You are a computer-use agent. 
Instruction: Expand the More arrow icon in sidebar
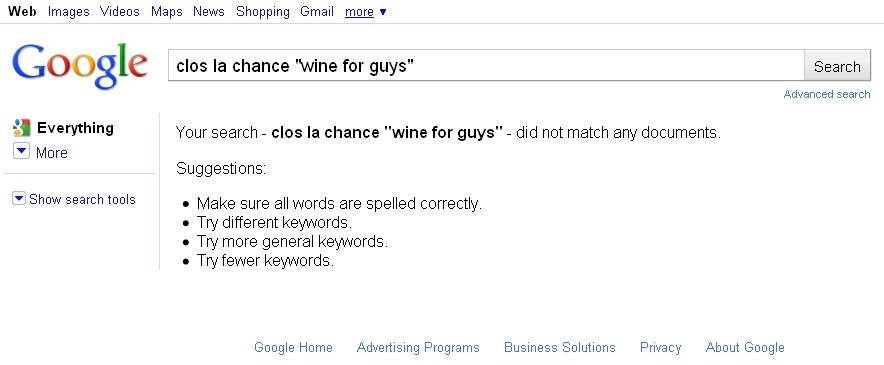click(21, 152)
